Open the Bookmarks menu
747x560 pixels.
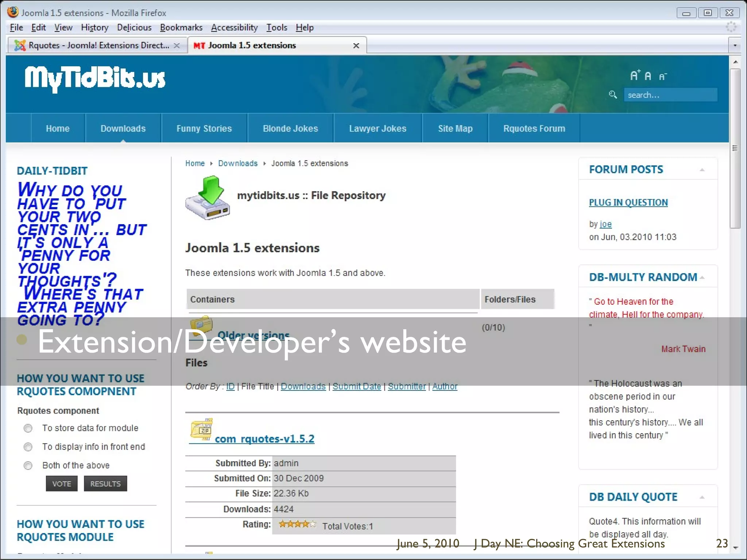(x=181, y=27)
